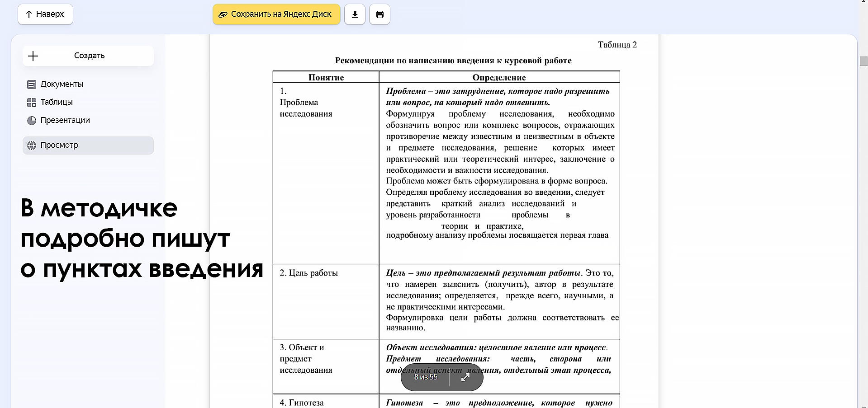Open Таблицы in the sidebar
The height and width of the screenshot is (408, 868).
(88, 102)
